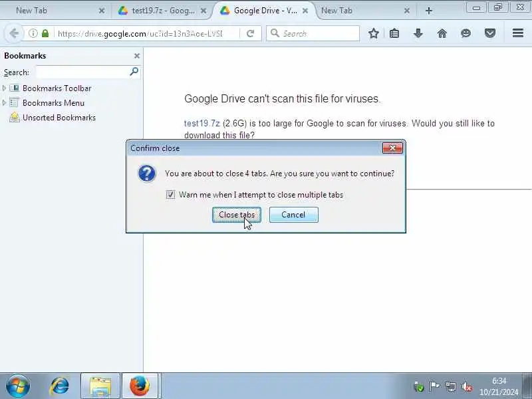Click the Action Center flag icon
The width and height of the screenshot is (532, 399).
(434, 386)
